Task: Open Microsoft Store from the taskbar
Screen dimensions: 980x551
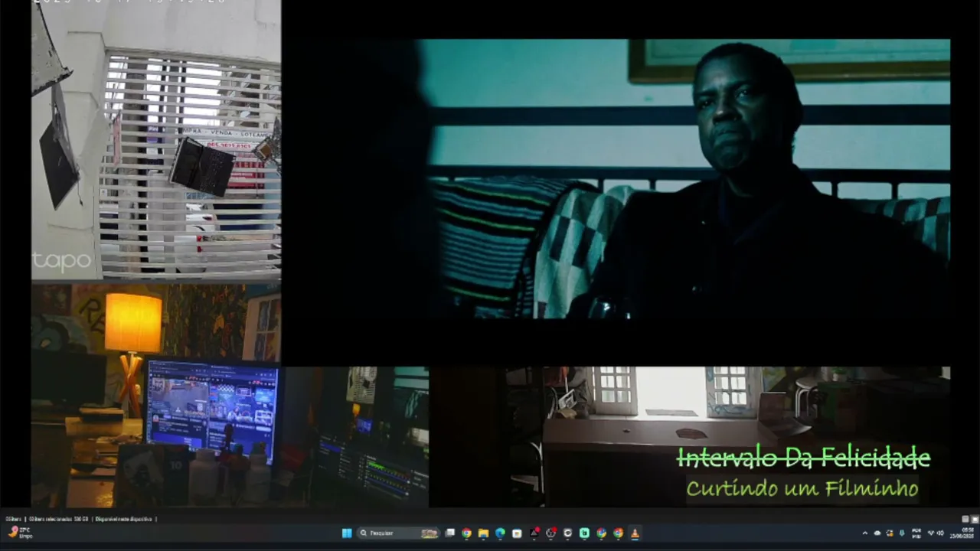Action: click(517, 533)
